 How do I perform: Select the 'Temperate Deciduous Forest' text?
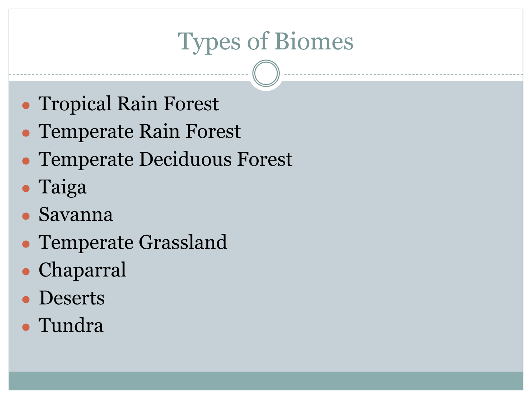(x=166, y=159)
